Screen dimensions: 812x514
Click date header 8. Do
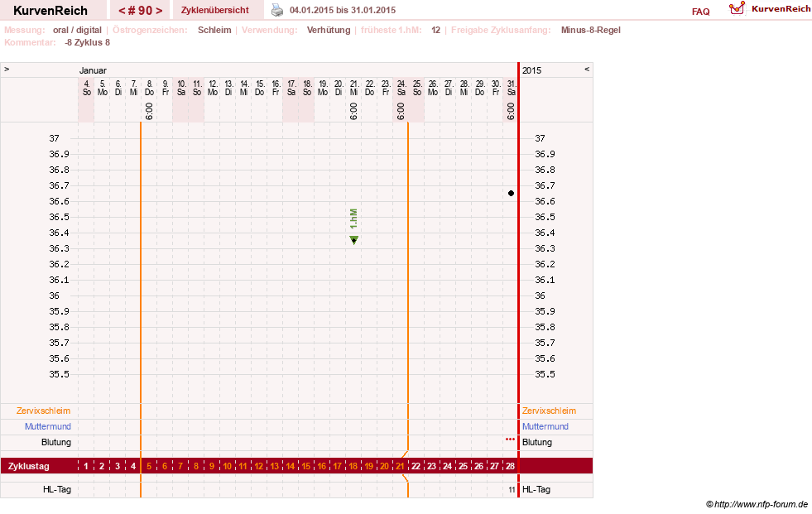pyautogui.click(x=149, y=88)
